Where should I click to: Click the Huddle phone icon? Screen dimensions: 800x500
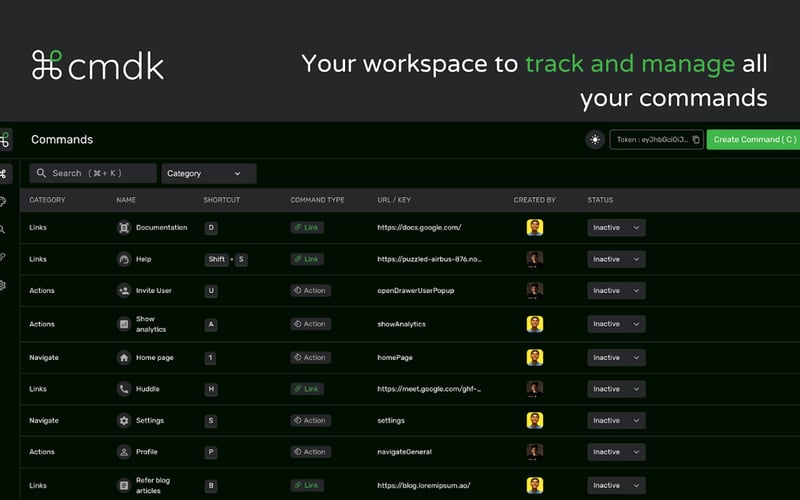coord(123,389)
